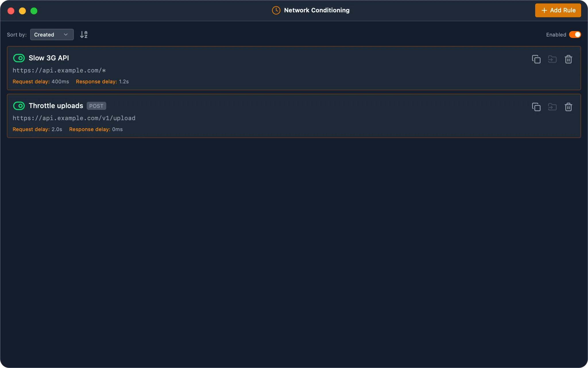This screenshot has width=588, height=368.
Task: Click the move icon for Slow 3G API
Action: coord(552,59)
